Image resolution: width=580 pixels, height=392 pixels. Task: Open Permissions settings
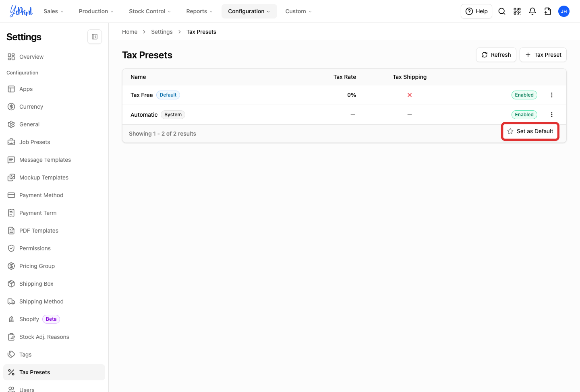[54, 248]
